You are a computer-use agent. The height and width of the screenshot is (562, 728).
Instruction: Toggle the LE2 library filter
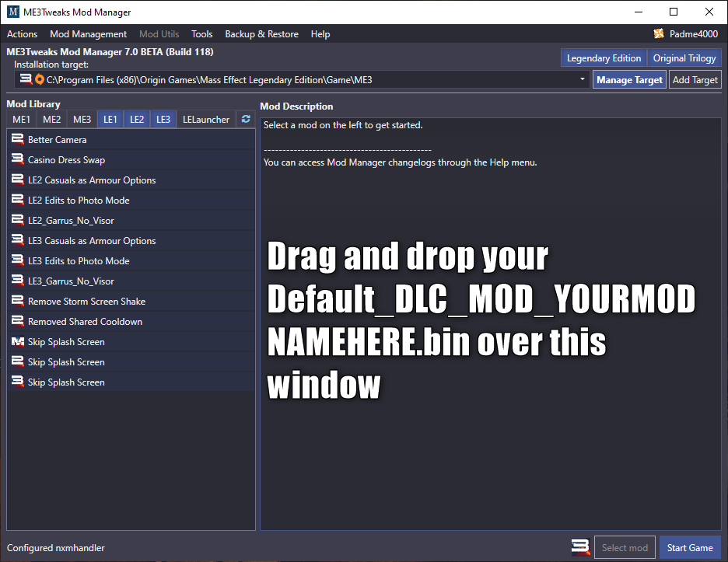click(x=137, y=119)
